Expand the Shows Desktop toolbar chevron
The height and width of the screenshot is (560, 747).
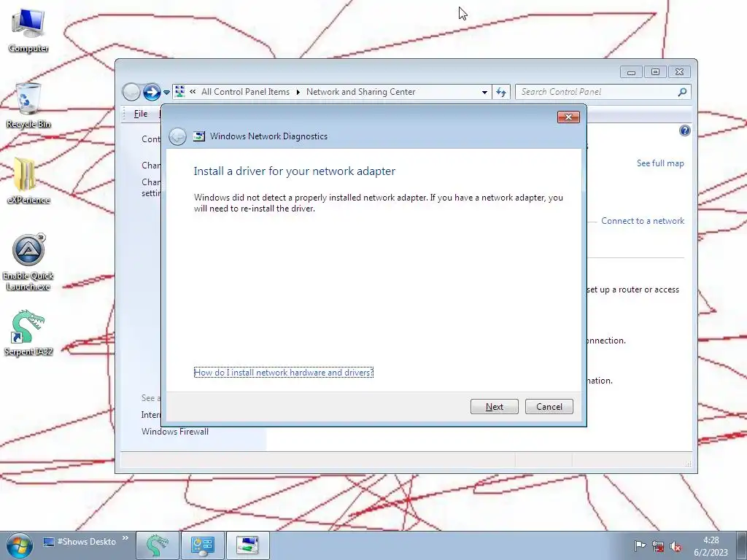pos(125,538)
